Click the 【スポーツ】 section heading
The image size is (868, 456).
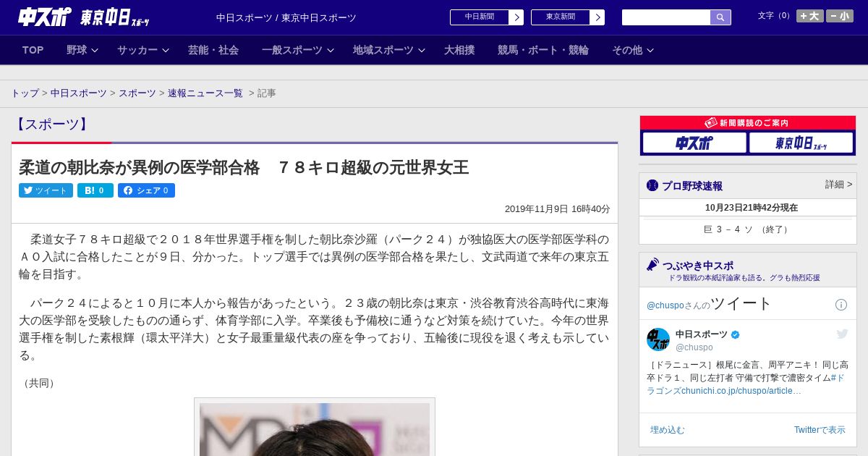coord(52,124)
